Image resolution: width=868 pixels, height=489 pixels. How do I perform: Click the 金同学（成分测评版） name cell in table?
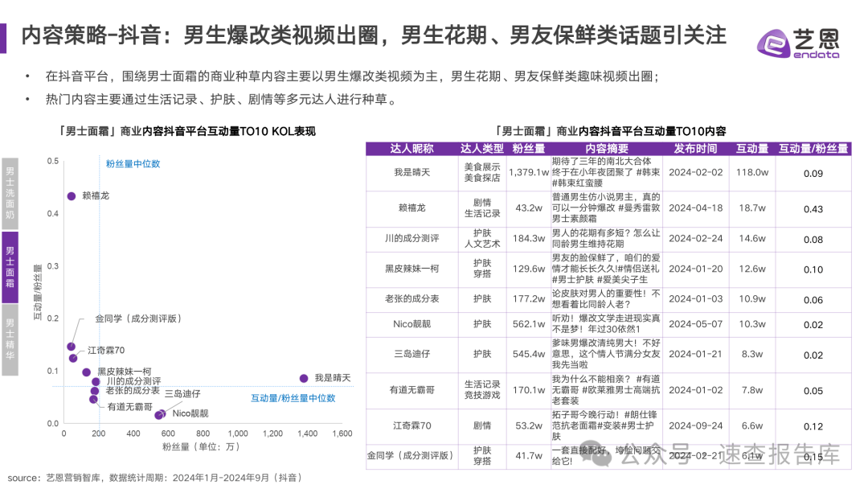pos(411,455)
